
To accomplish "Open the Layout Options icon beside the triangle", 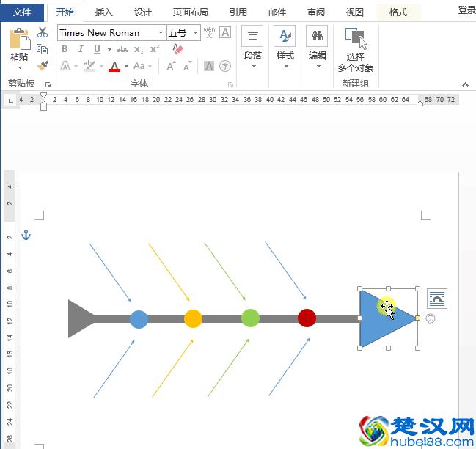I will point(437,298).
